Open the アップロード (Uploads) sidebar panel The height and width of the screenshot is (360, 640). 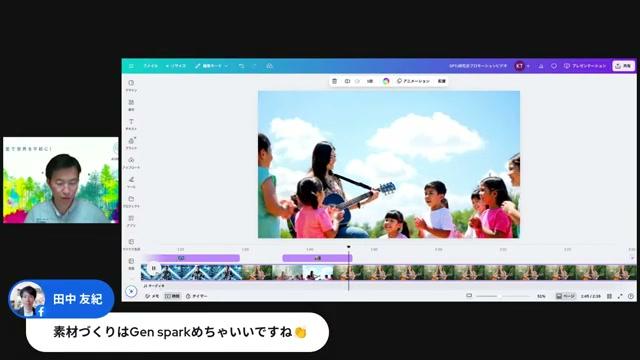pyautogui.click(x=131, y=163)
